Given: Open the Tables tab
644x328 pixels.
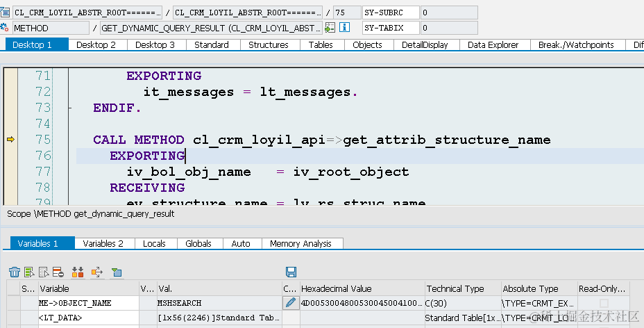Looking at the screenshot, I should 321,44.
